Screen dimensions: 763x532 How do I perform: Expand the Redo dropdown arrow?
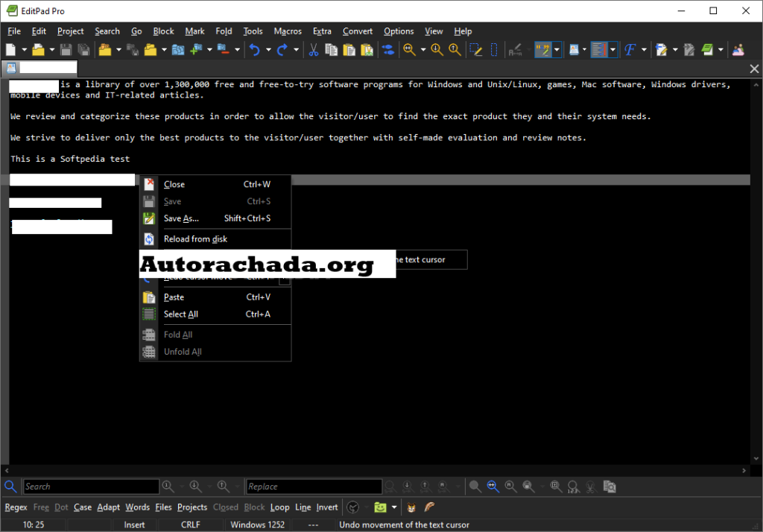coord(296,50)
